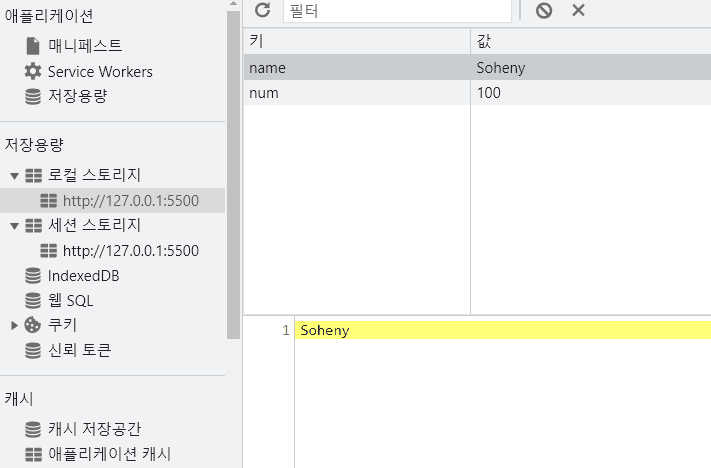Image resolution: width=711 pixels, height=468 pixels.
Task: Collapse the 세션 스토리지 tree node
Action: click(x=15, y=225)
